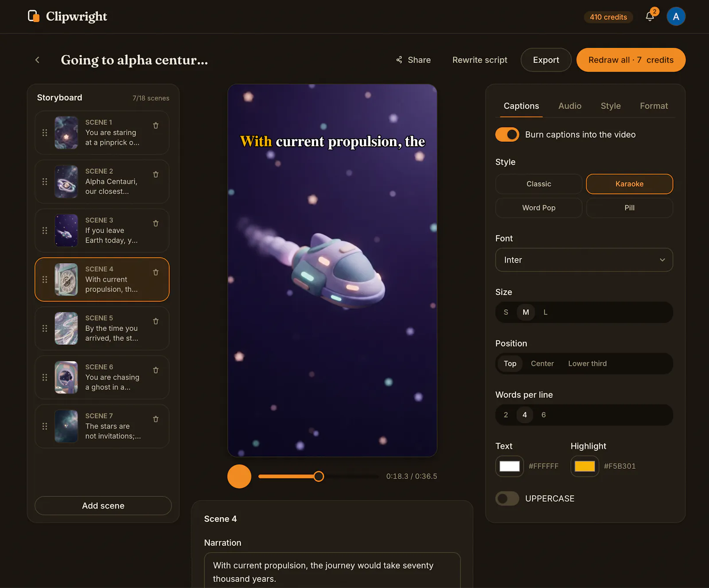Set caption position to Top
Viewport: 709px width, 588px height.
[x=510, y=363]
